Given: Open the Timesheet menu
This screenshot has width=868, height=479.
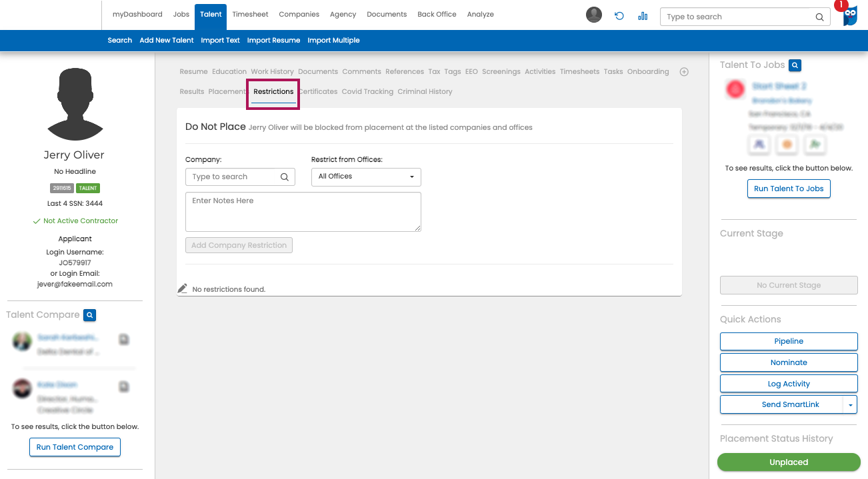Looking at the screenshot, I should pyautogui.click(x=251, y=15).
